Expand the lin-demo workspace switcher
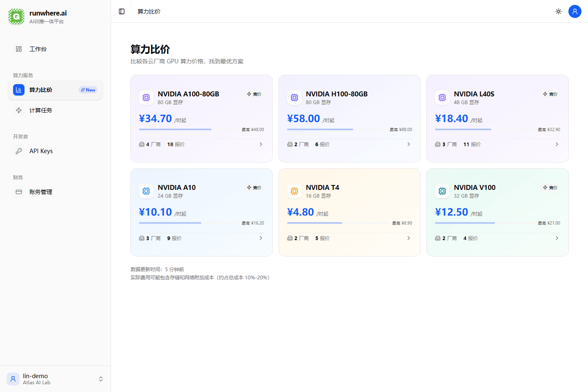588x392 pixels. click(101, 379)
